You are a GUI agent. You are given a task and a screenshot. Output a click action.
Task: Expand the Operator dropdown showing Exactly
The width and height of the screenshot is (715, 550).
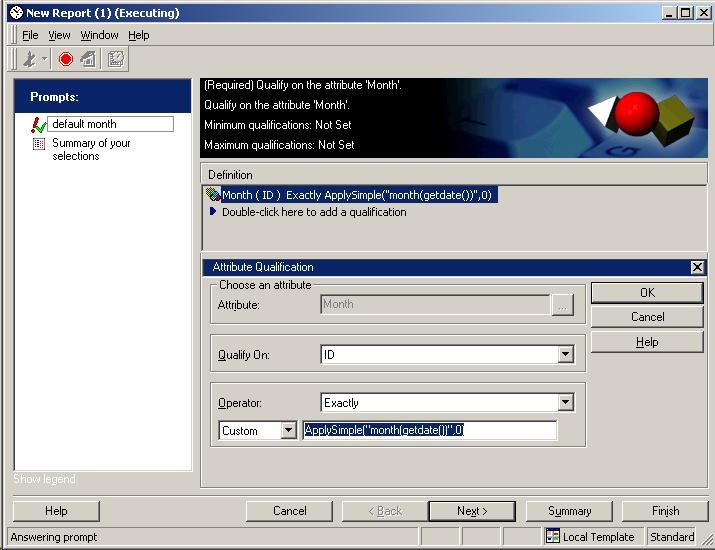pos(566,403)
